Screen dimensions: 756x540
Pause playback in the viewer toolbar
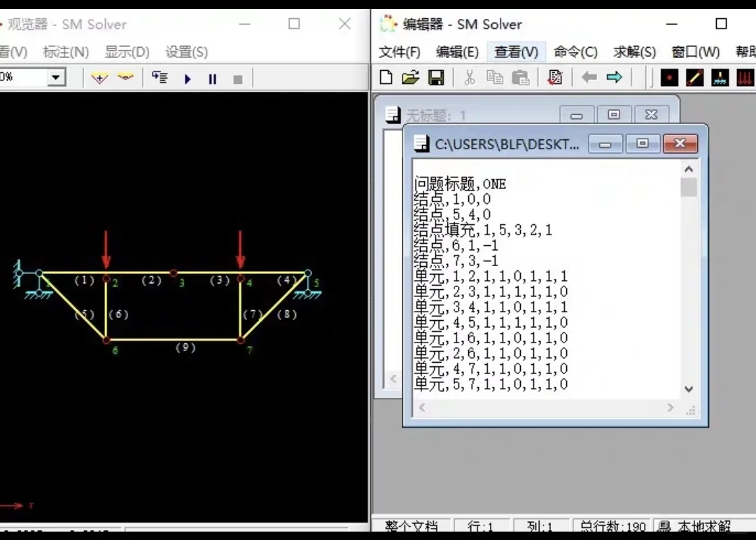point(212,78)
